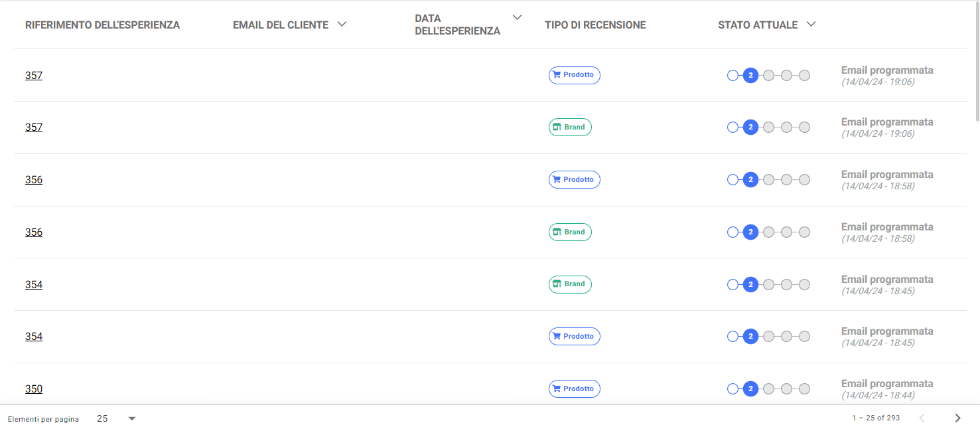
Task: Click the Prodotto badge in first 356 row
Action: (x=574, y=179)
